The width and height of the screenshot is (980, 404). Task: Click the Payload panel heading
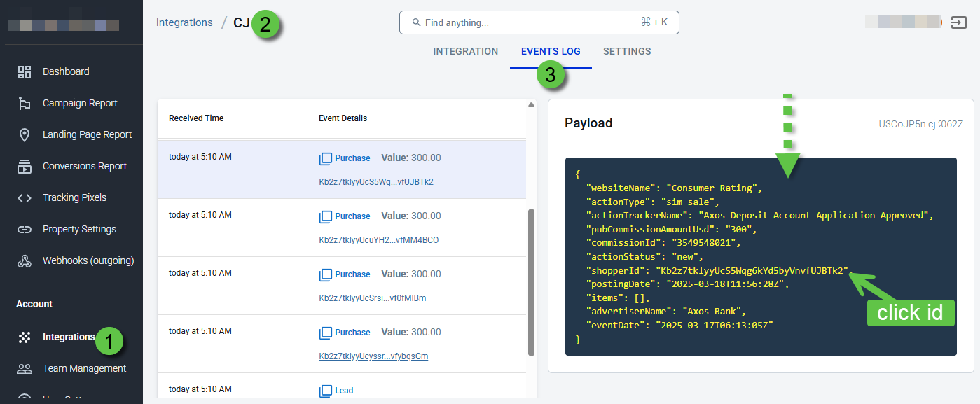[588, 123]
